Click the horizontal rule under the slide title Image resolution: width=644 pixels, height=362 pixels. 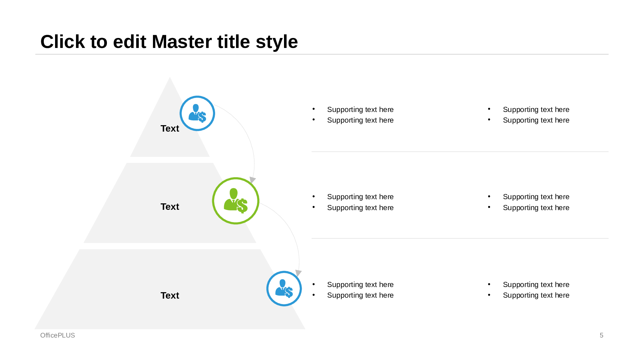coord(322,54)
